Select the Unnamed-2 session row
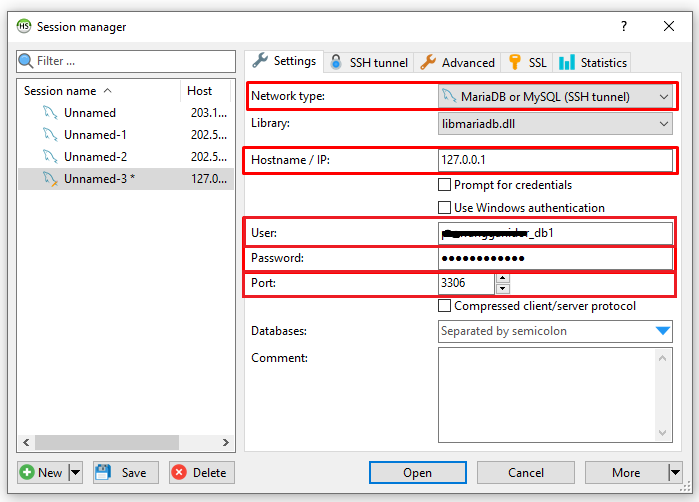The image size is (699, 502). (126, 157)
